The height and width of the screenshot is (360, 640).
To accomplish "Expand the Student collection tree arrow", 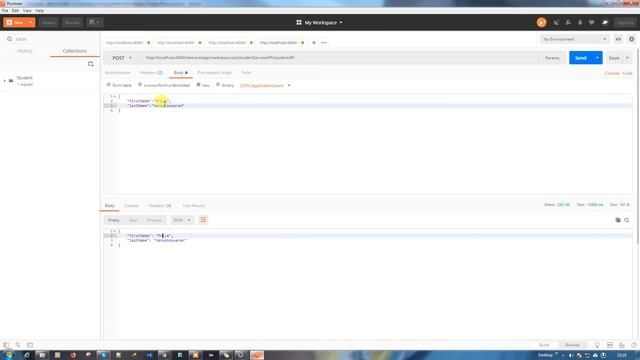I will 4,81.
